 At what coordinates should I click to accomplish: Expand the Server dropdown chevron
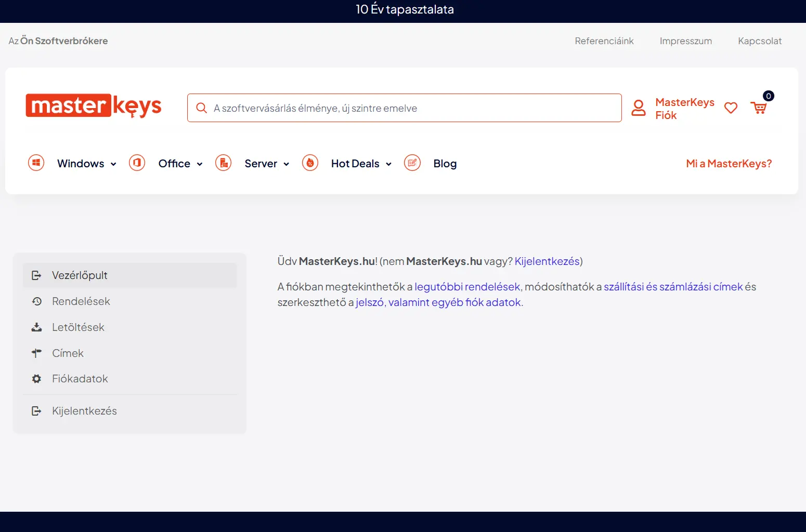pos(287,164)
